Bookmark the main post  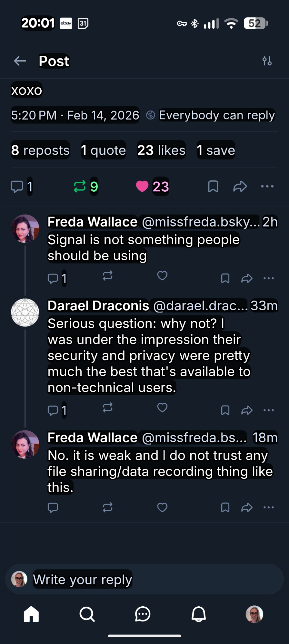click(213, 187)
